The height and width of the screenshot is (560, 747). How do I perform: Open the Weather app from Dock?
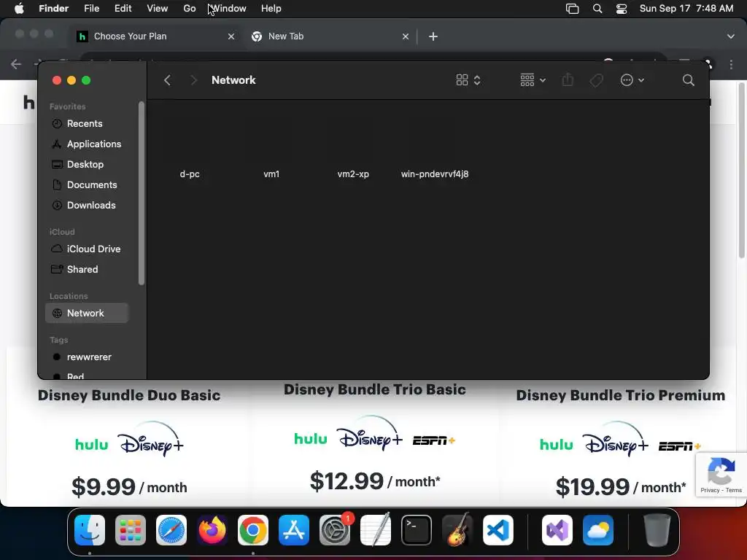tap(598, 530)
